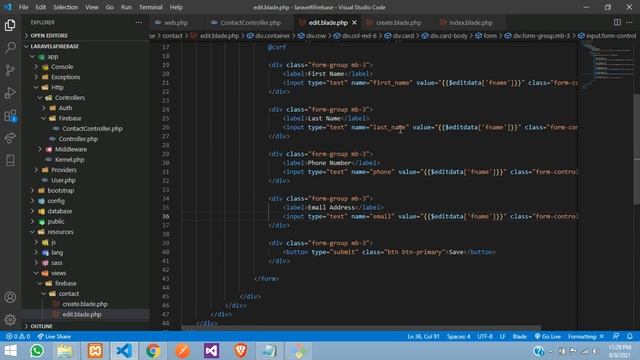Expand the Outline section
Viewport: 640px width, 360px height.
[x=41, y=326]
